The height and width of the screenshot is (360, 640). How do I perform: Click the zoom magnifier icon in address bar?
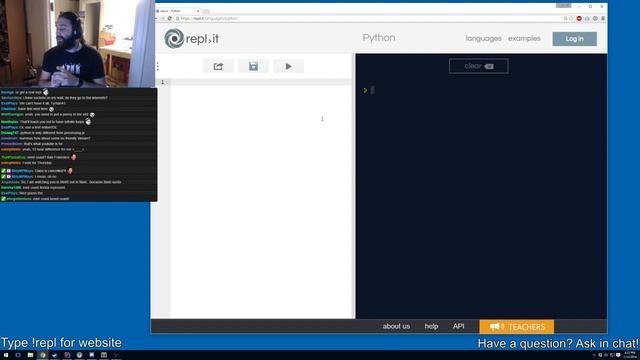pos(565,18)
